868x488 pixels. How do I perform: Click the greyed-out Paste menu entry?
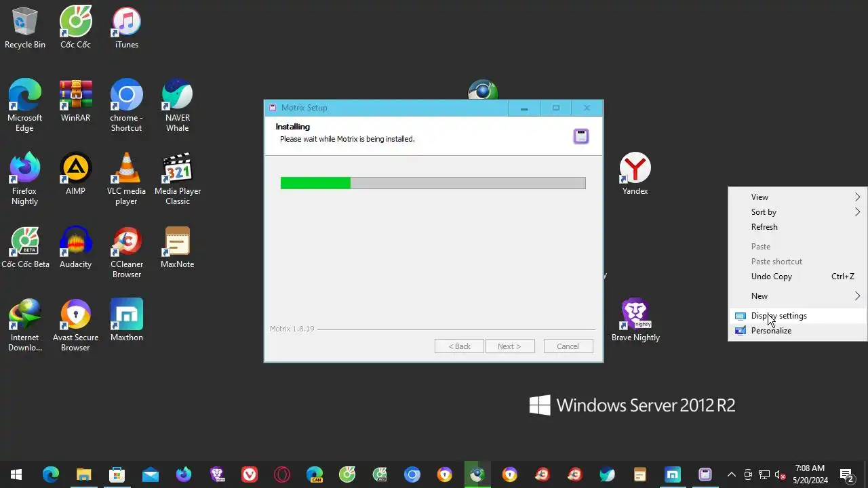pyautogui.click(x=797, y=247)
